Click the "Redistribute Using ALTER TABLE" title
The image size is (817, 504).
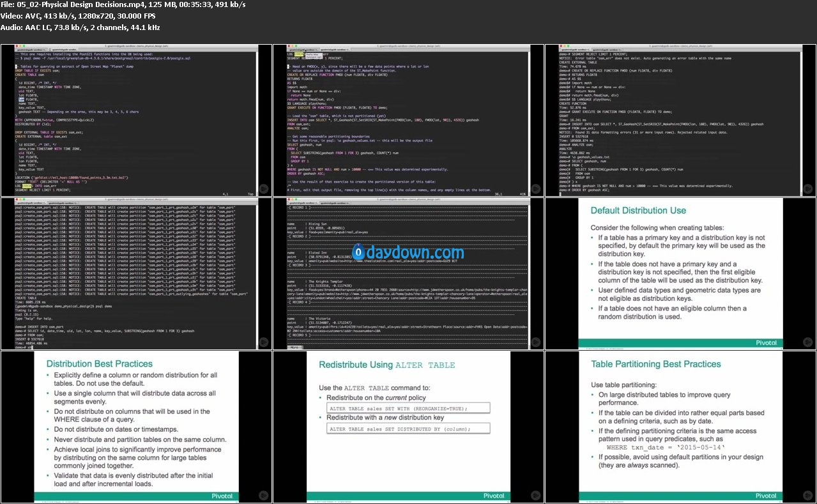pyautogui.click(x=387, y=365)
